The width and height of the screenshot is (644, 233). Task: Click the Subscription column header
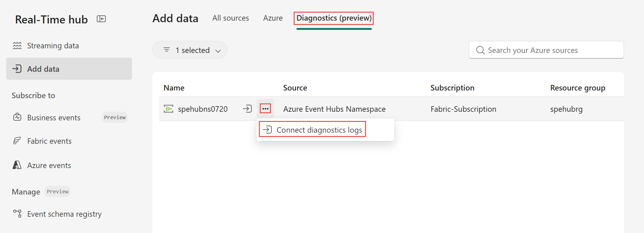[452, 88]
